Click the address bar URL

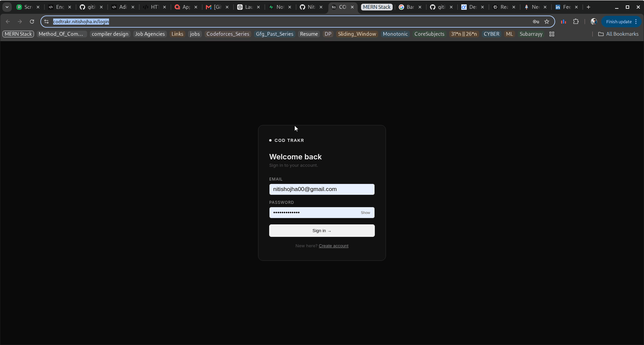81,22
